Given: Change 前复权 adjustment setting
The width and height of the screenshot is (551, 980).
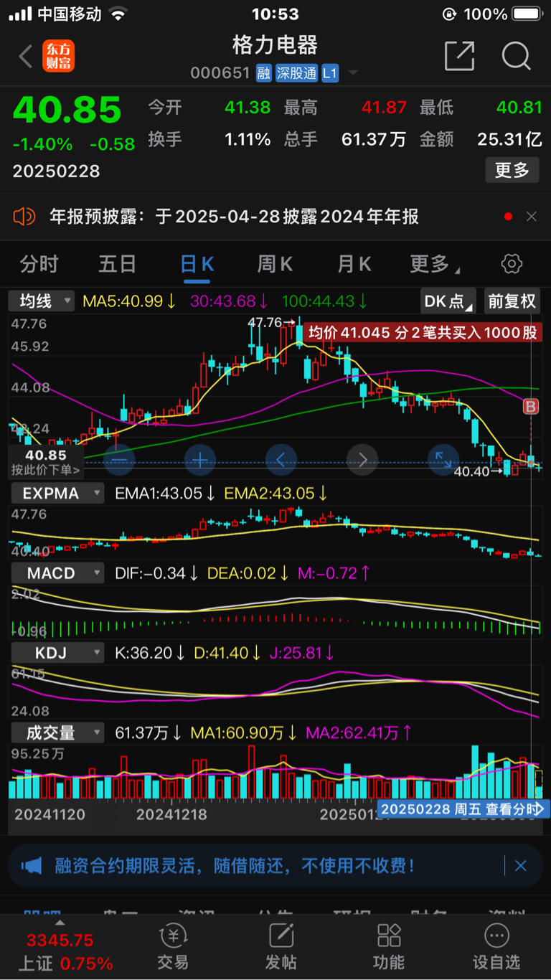Looking at the screenshot, I should (512, 301).
